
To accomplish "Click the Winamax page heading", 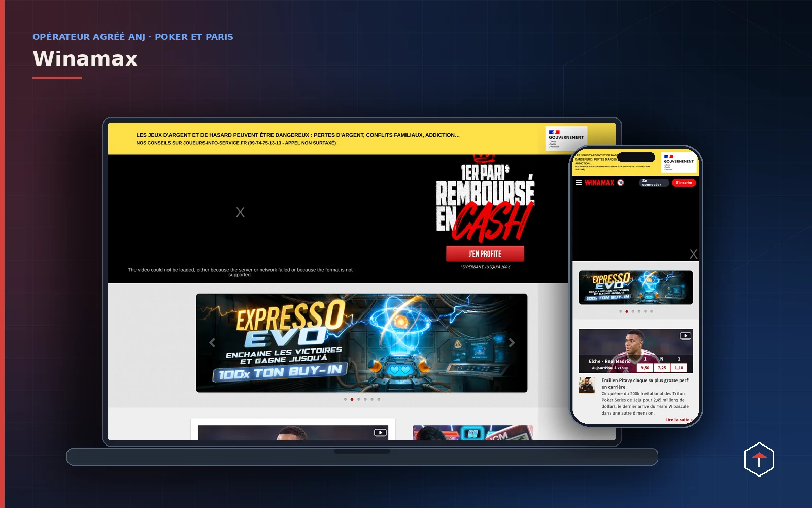I will (x=85, y=59).
